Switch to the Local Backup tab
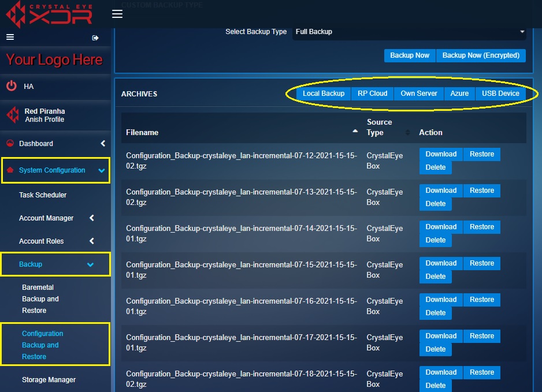Viewport: 542px width, 392px height. pyautogui.click(x=324, y=94)
